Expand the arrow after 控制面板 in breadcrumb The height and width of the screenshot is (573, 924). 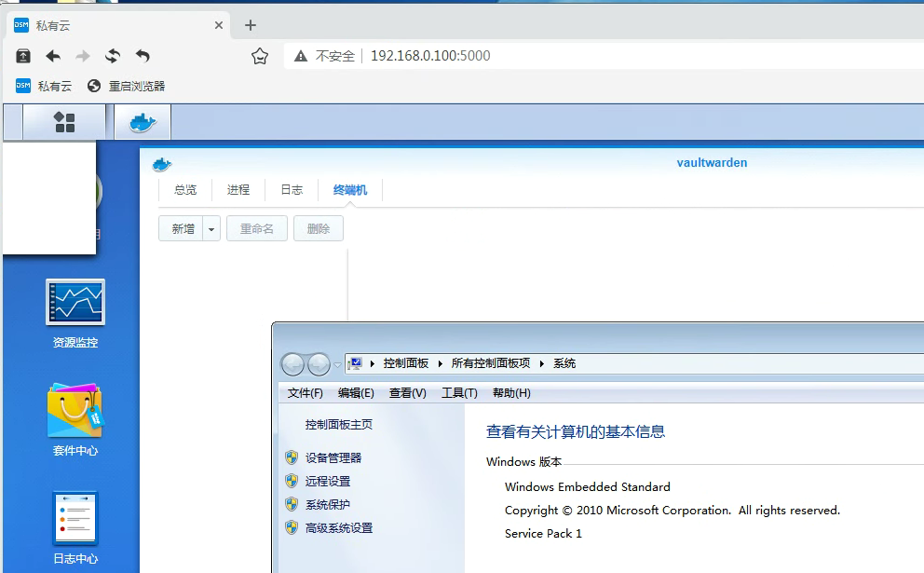(440, 363)
